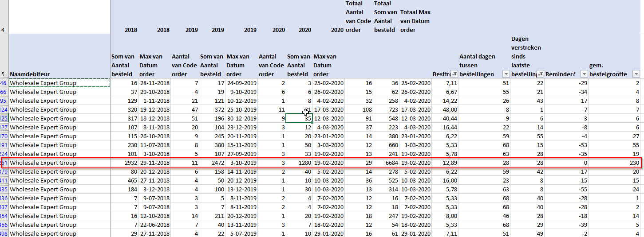Expand the Reminder? column filter dropdown

click(584, 74)
